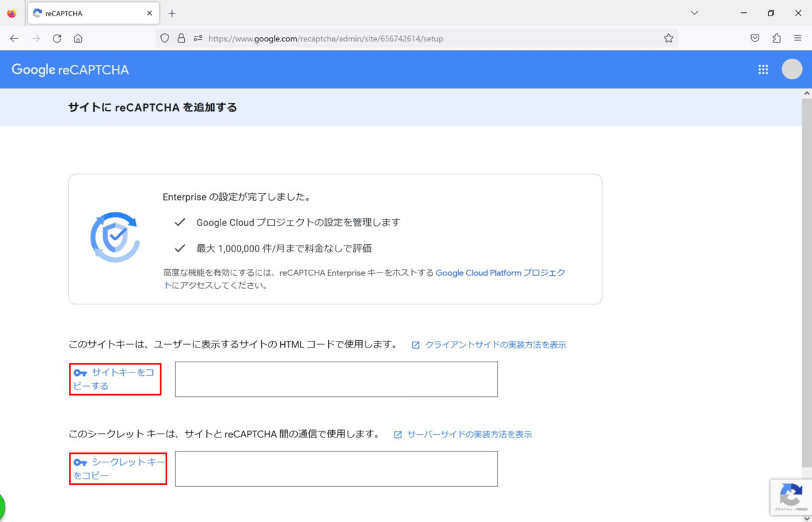Restore down the Firefox window
The height and width of the screenshot is (522, 812).
click(771, 14)
